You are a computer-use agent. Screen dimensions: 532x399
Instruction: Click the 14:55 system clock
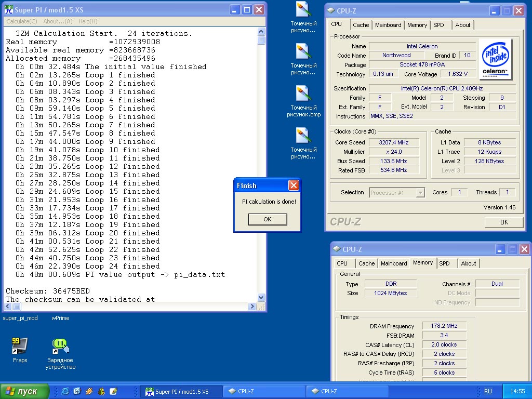(x=517, y=391)
